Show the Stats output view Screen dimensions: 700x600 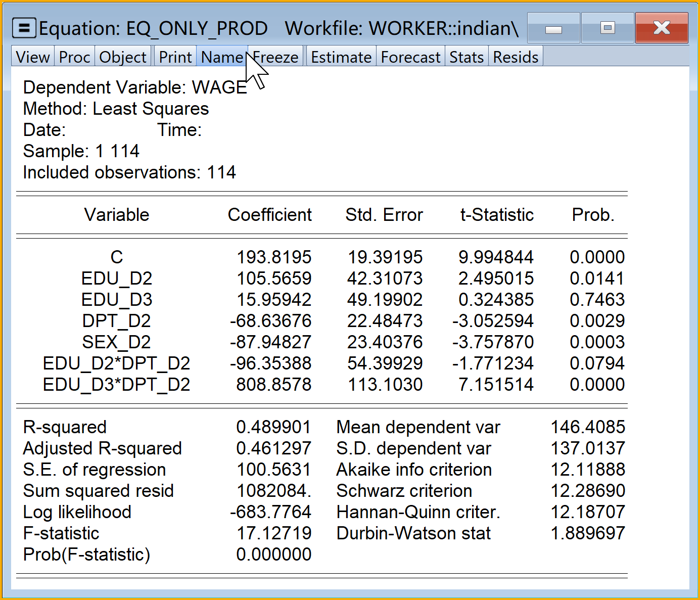coord(466,57)
